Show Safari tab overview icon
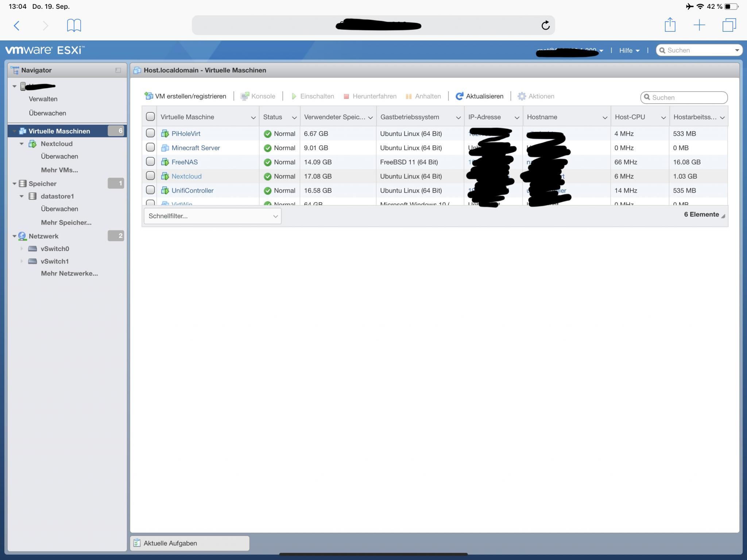The width and height of the screenshot is (747, 560). [x=729, y=25]
